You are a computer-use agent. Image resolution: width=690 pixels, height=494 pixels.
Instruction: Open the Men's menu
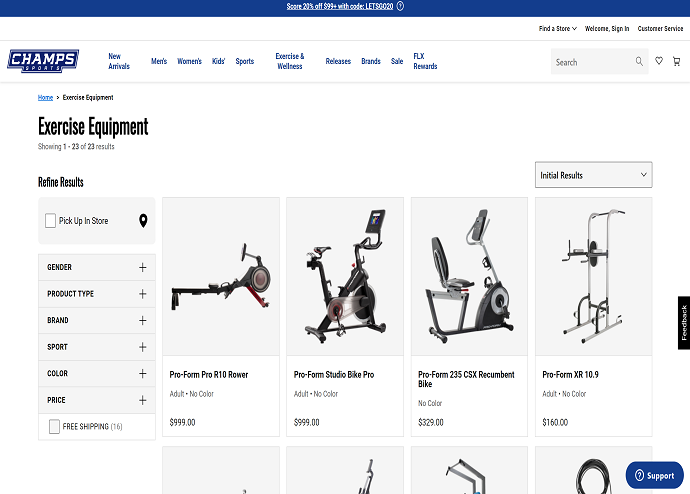point(159,61)
